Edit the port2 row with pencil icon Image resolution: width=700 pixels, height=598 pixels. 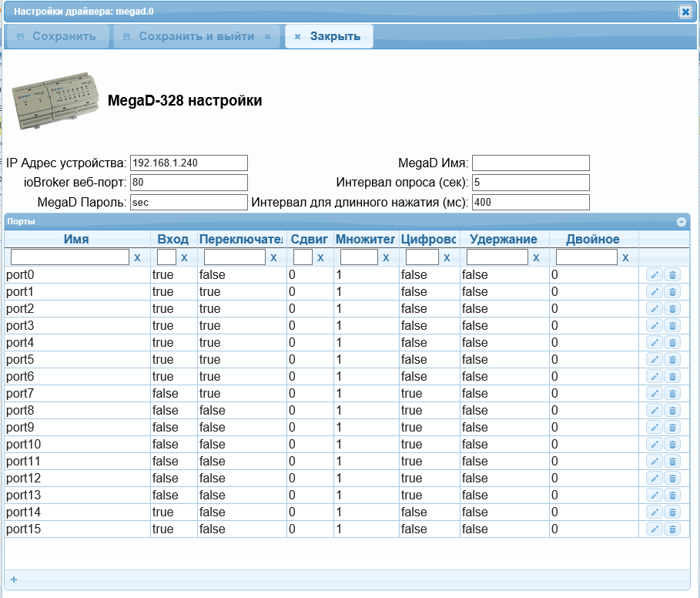(654, 308)
